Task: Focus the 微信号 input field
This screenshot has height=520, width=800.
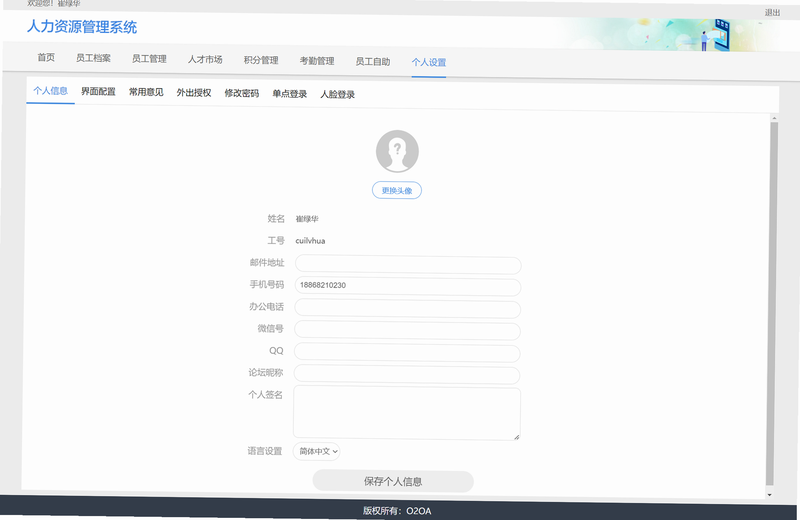Action: tap(407, 330)
